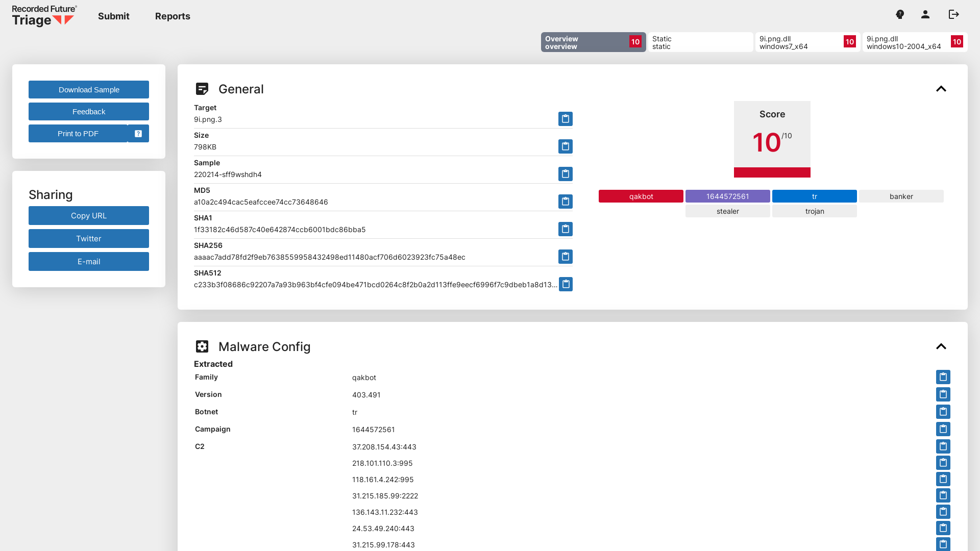
Task: Copy C2 address 31.215.99.178:443
Action: pyautogui.click(x=943, y=544)
